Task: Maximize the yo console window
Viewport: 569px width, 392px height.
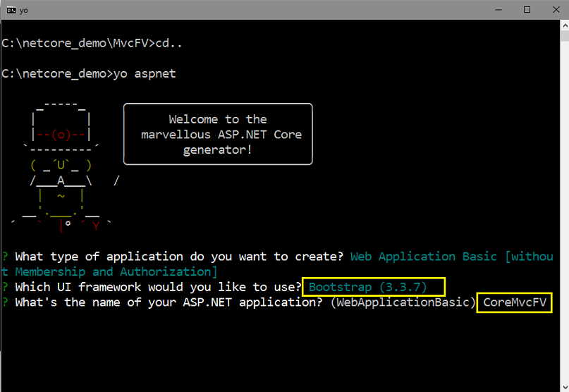Action: [x=527, y=10]
